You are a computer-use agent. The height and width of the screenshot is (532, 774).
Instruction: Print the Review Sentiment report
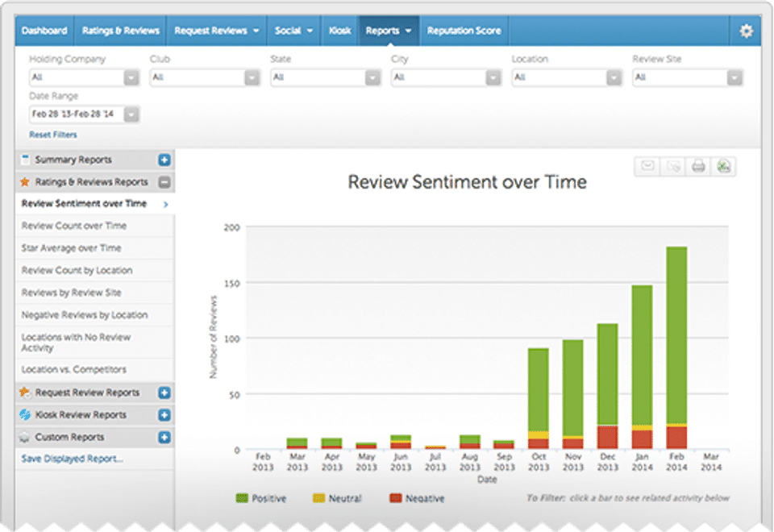pyautogui.click(x=698, y=167)
